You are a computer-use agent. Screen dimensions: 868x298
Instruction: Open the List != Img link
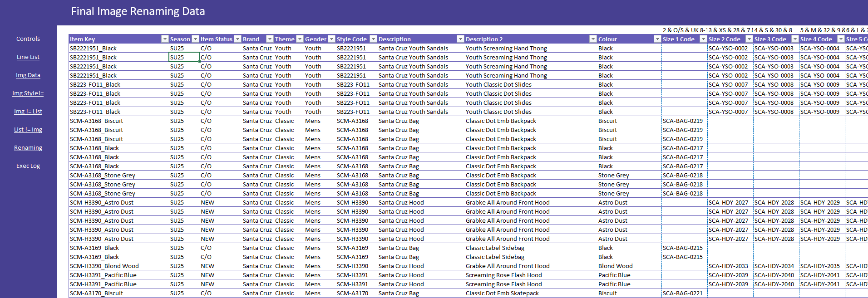pos(28,130)
